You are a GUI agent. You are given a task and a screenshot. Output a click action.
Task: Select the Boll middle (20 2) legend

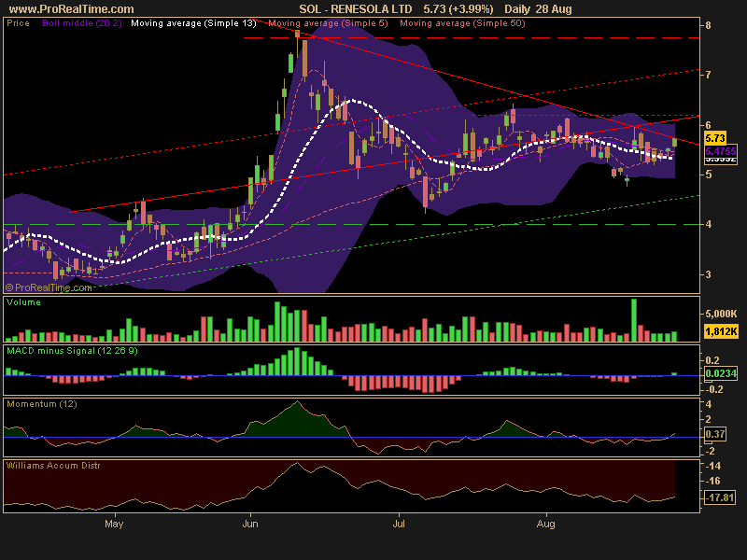click(82, 22)
